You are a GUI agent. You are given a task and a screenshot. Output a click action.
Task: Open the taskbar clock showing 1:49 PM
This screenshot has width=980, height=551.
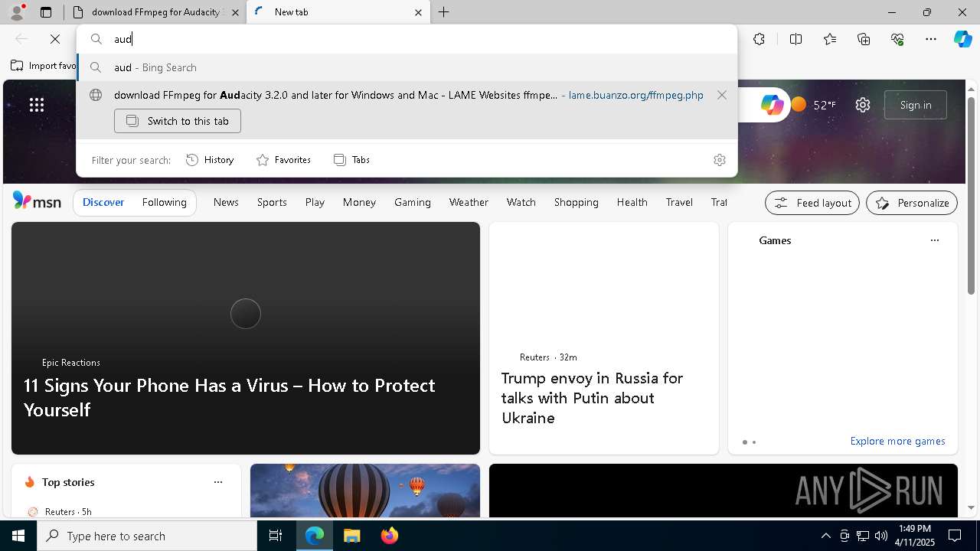[x=916, y=536]
